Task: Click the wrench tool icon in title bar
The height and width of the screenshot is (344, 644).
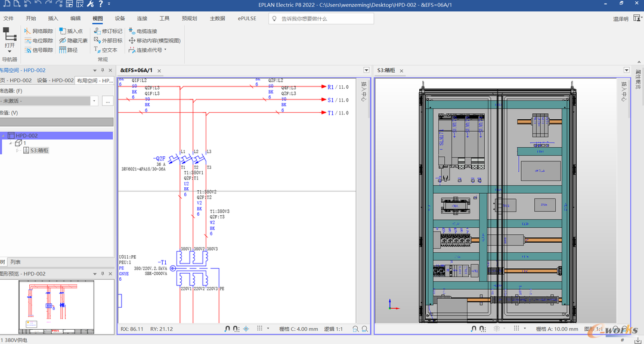Action: 91,4
